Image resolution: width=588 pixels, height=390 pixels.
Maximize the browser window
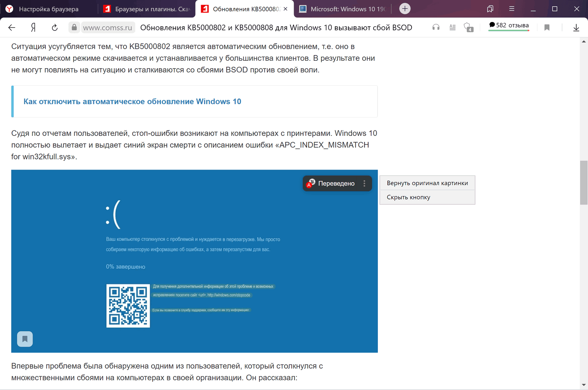[555, 9]
